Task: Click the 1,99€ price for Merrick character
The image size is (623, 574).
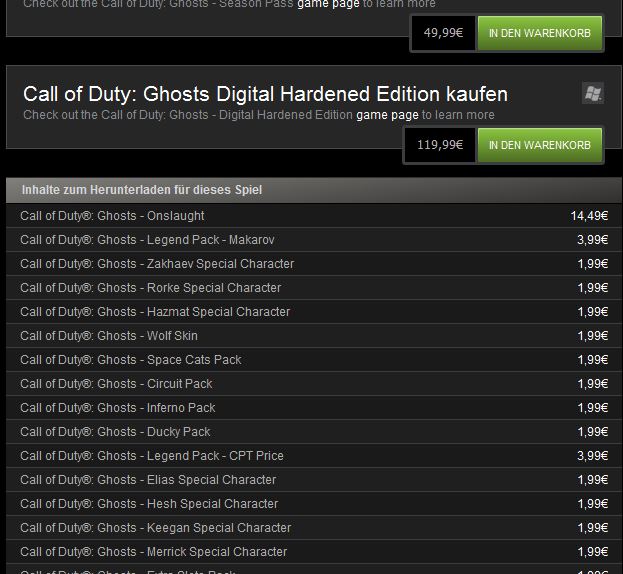Action: [x=592, y=552]
